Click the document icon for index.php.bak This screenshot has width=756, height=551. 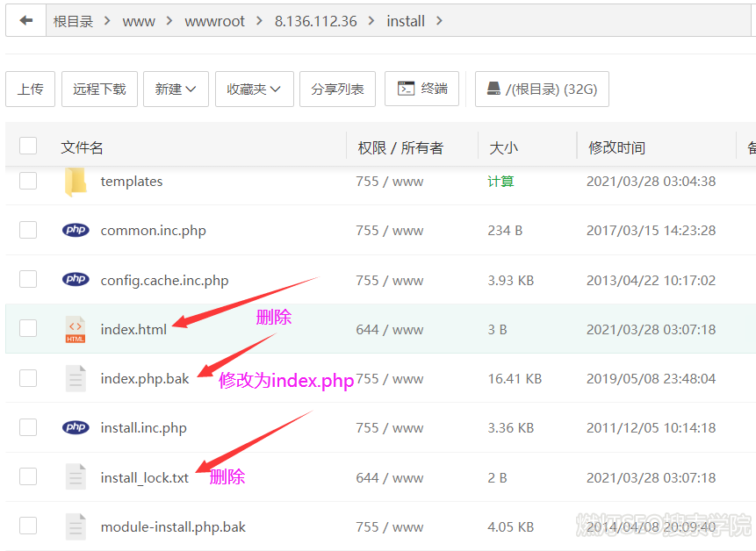[x=76, y=379]
